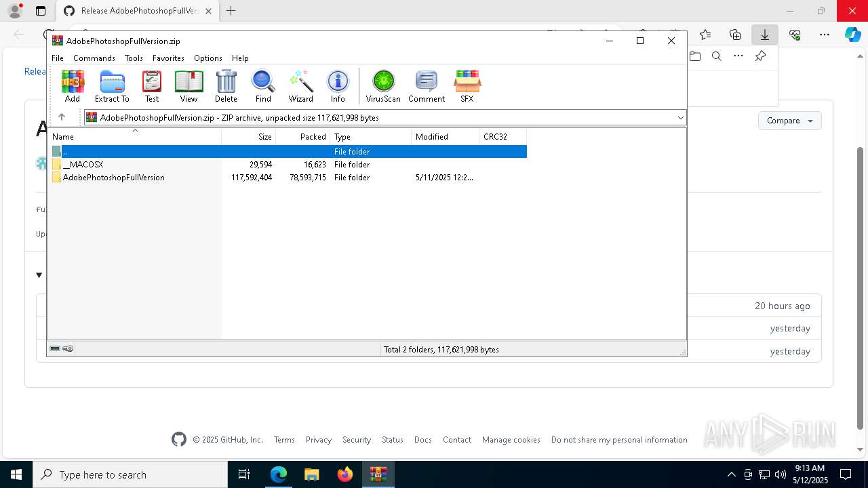868x488 pixels.
Task: Sort by the Name column header
Action: 134,137
